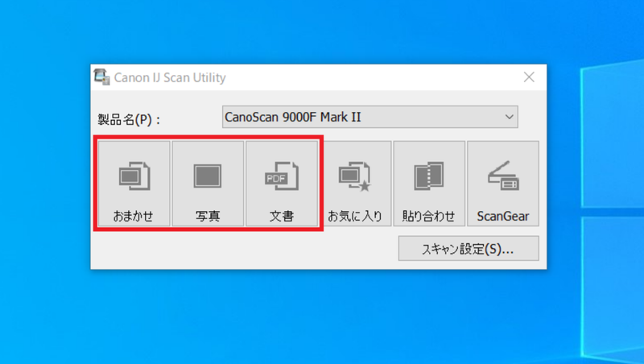Click the Canon IJ Scan Utility title text
Viewport: 644px width, 364px height.
(170, 78)
